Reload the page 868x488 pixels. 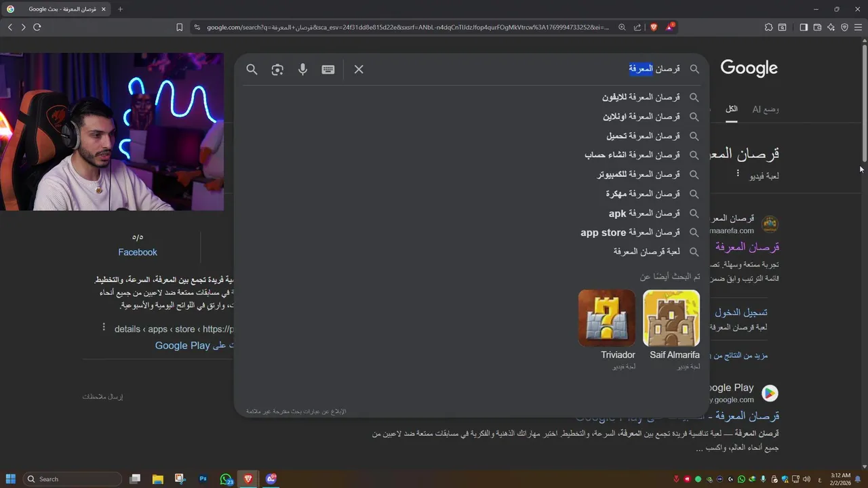37,27
